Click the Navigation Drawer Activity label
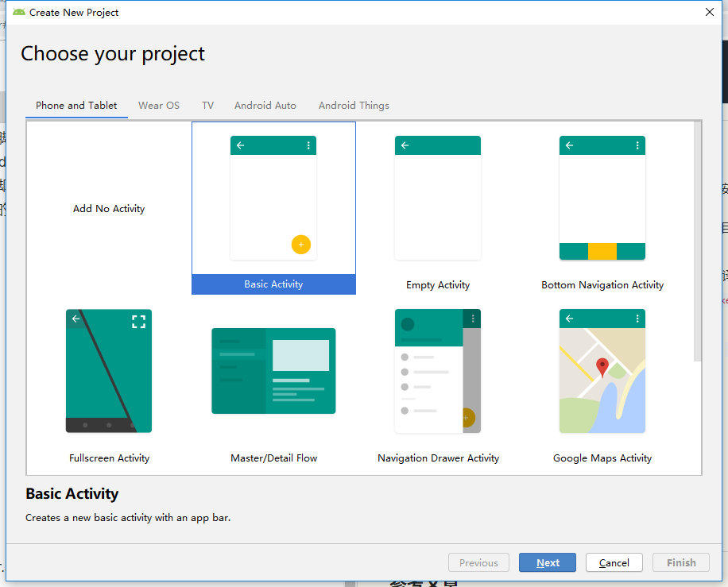The height and width of the screenshot is (587, 728). point(438,458)
